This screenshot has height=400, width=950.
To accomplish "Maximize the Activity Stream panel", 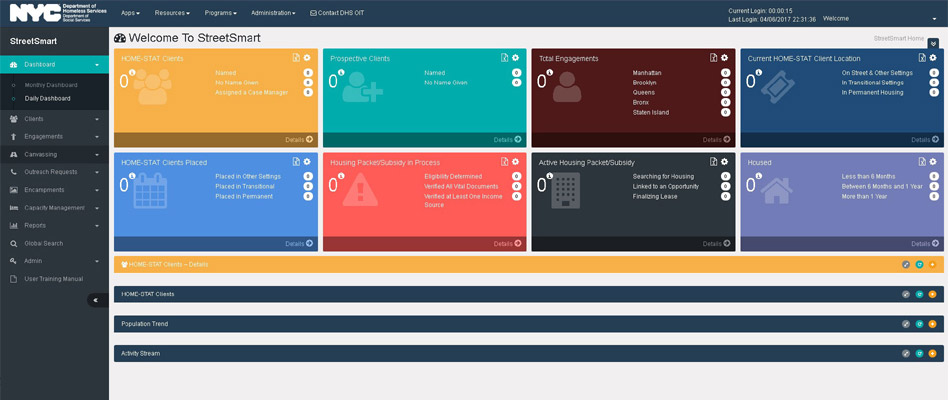I will 906,353.
